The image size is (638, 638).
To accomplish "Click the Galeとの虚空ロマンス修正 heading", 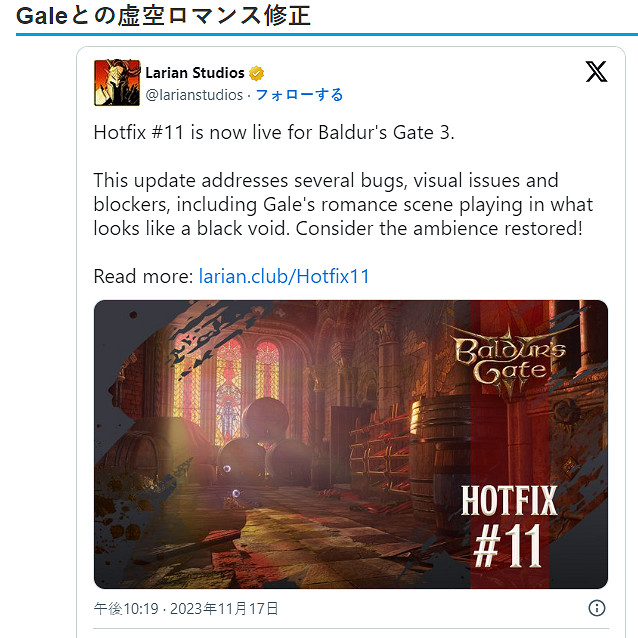I will click(163, 16).
